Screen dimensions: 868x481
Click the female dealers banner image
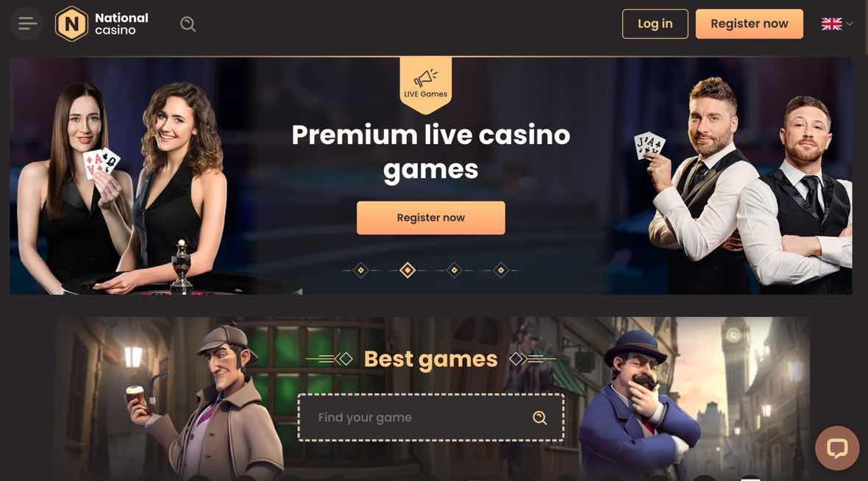(x=127, y=188)
